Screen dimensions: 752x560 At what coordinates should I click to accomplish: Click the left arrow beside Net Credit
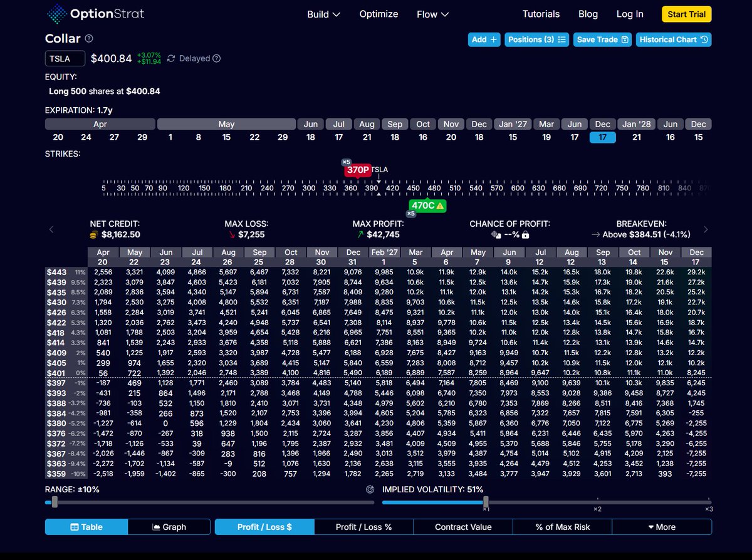51,229
